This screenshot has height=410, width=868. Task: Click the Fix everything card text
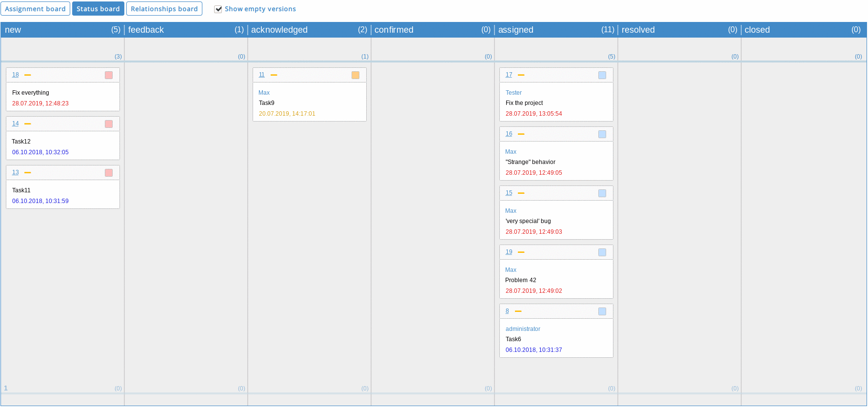[31, 93]
